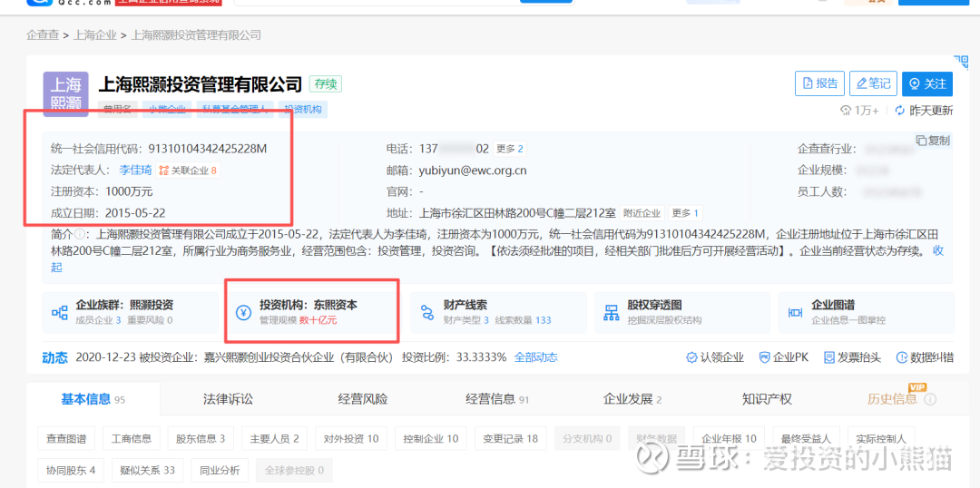This screenshot has height=488, width=980.
Task: Expand addresses with 更多 1
Action: pyautogui.click(x=685, y=213)
